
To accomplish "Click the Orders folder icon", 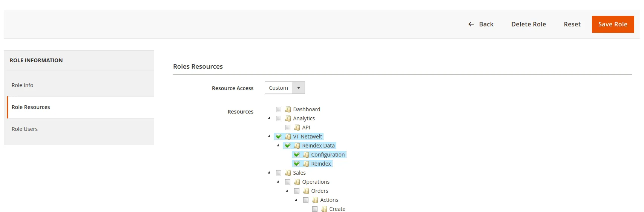I will tap(306, 191).
